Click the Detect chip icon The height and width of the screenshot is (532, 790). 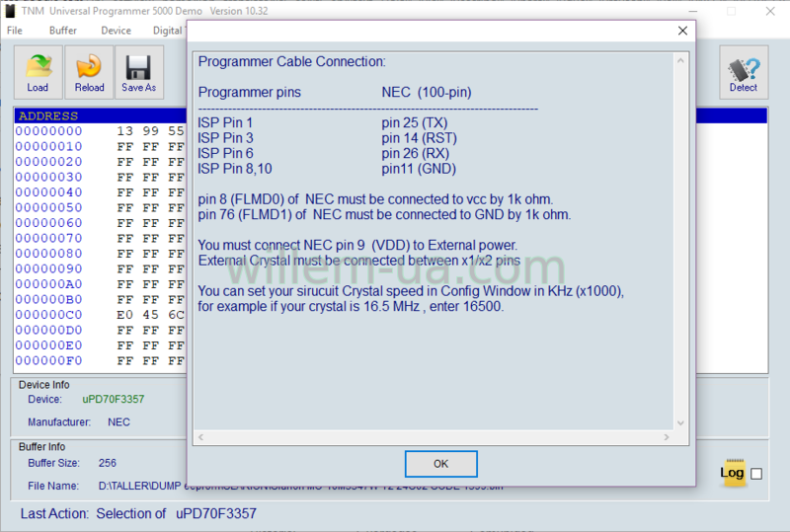(744, 71)
